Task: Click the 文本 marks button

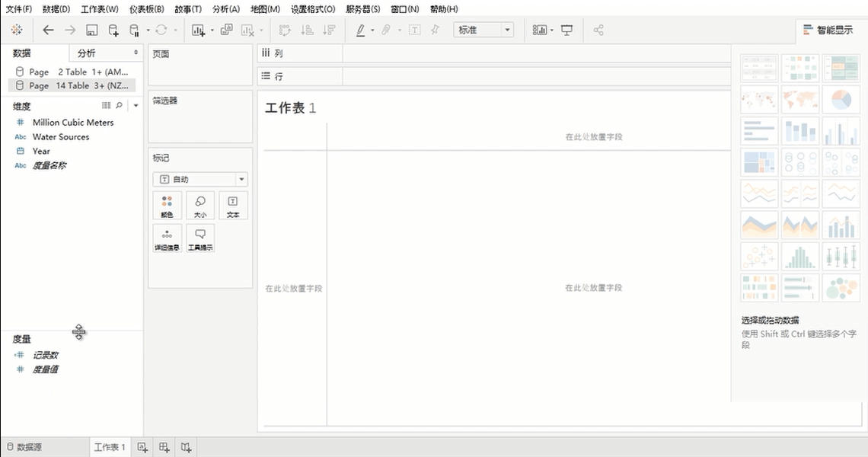Action: point(233,206)
